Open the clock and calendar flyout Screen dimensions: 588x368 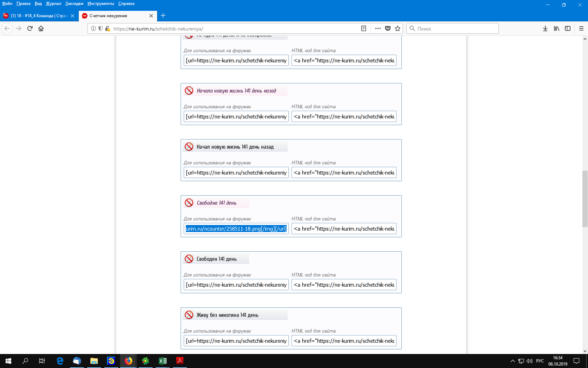[x=558, y=361]
